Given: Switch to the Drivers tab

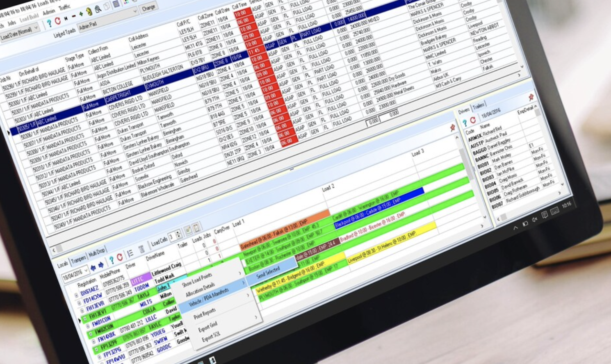Looking at the screenshot, I should coord(464,111).
